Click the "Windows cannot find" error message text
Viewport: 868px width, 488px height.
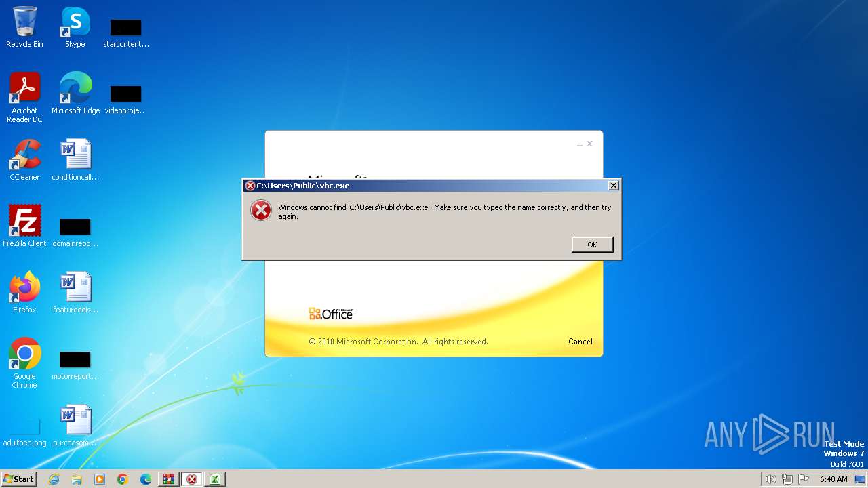pos(445,211)
